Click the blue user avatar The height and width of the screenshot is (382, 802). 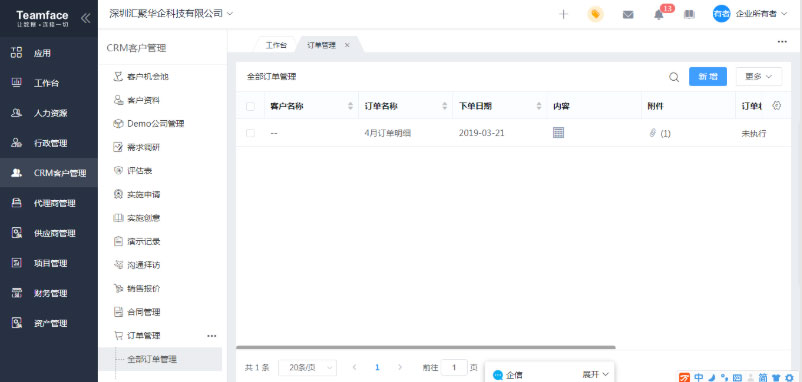click(x=721, y=14)
